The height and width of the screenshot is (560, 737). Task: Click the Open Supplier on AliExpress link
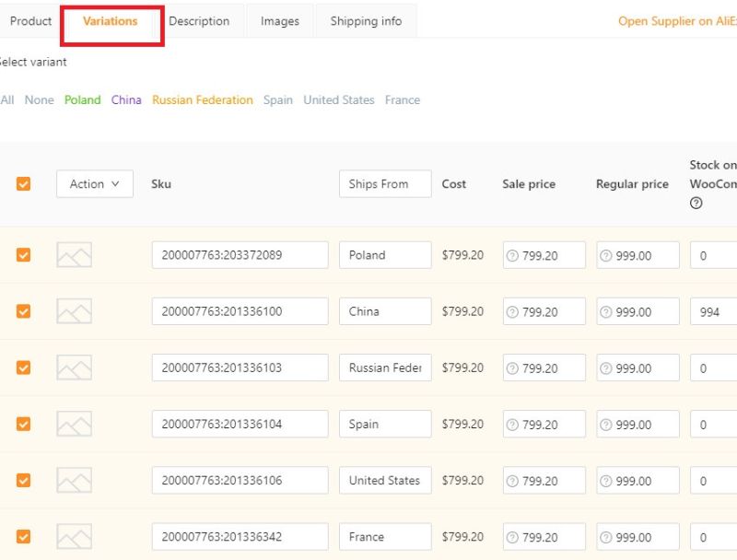(677, 21)
